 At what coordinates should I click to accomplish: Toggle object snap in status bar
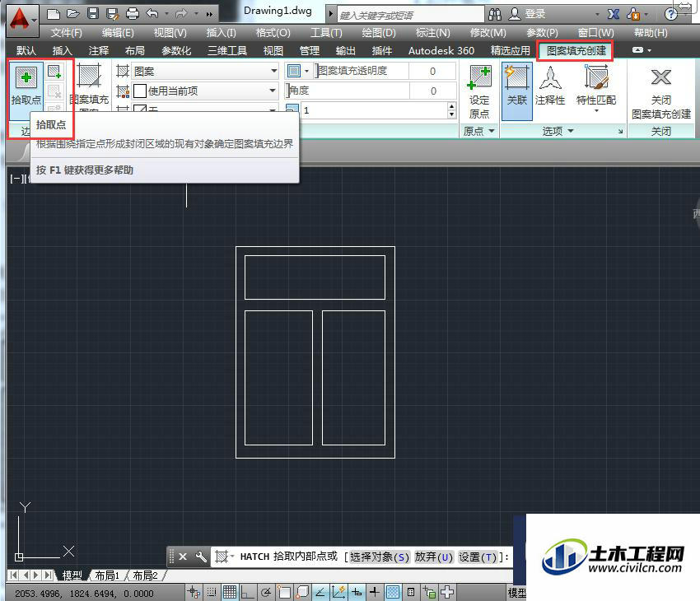pos(284,592)
